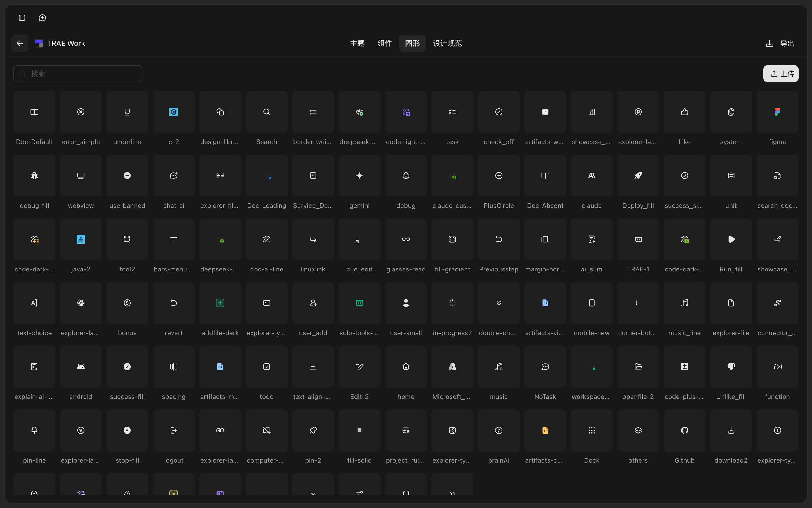Open the figma icon tile
This screenshot has height=508, width=812.
pyautogui.click(x=777, y=112)
